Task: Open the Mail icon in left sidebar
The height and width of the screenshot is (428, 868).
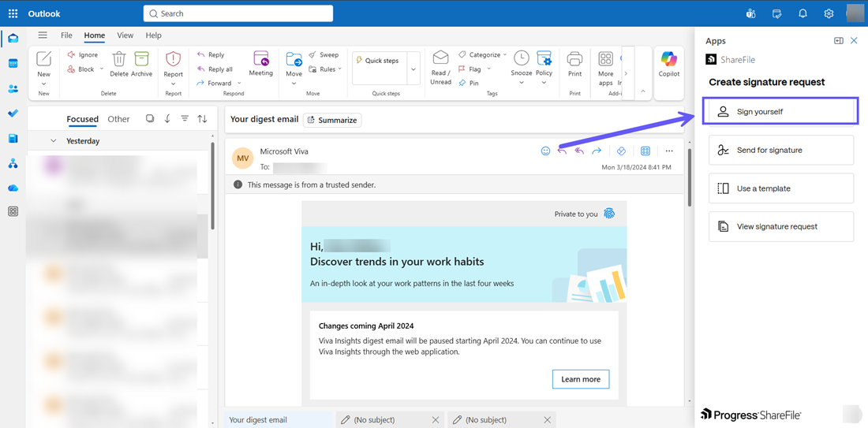Action: click(13, 38)
